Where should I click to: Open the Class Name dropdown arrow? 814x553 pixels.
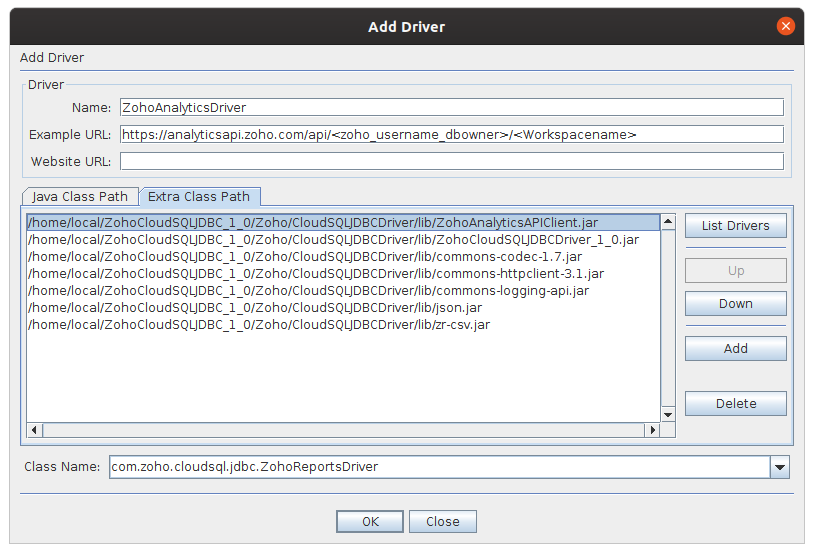pyautogui.click(x=780, y=467)
